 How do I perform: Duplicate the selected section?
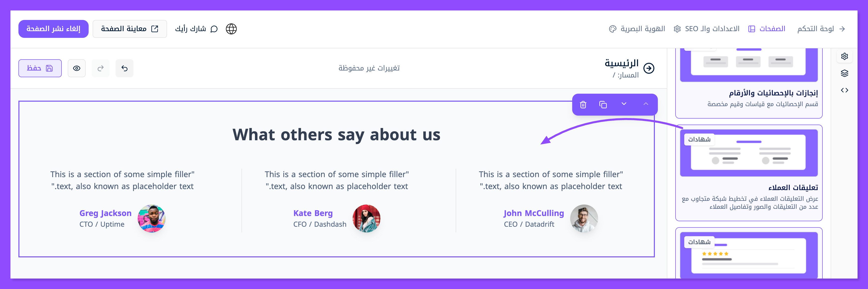click(603, 105)
